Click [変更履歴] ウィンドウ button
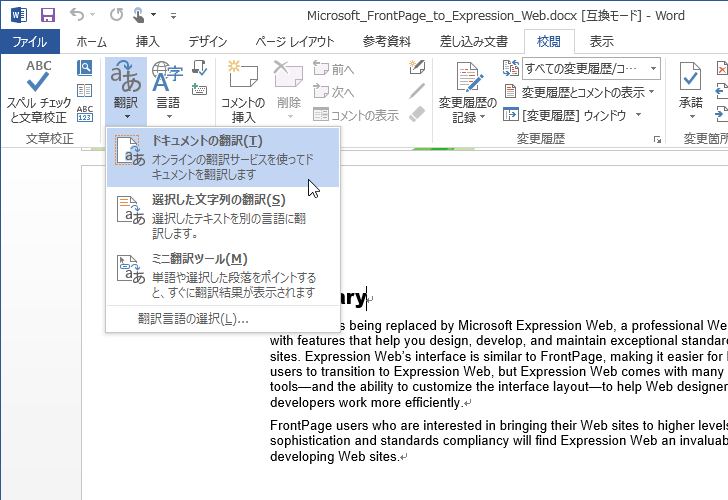728x500 pixels. [566, 115]
